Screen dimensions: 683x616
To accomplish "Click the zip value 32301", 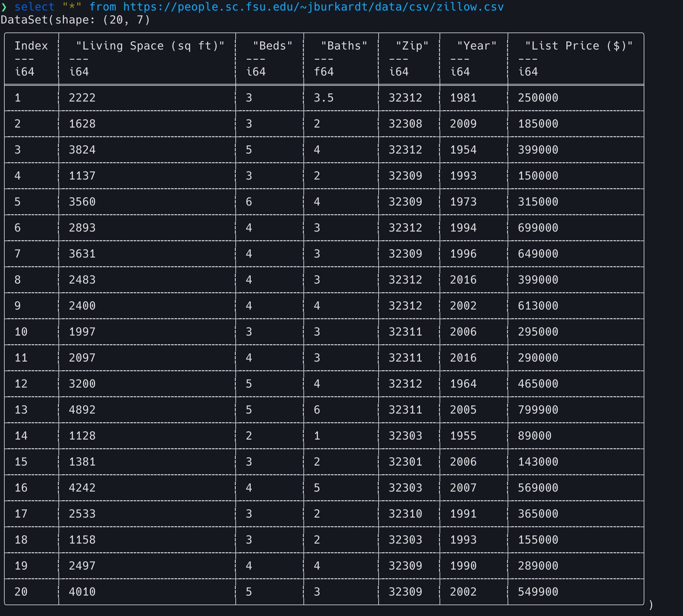I will 405,462.
